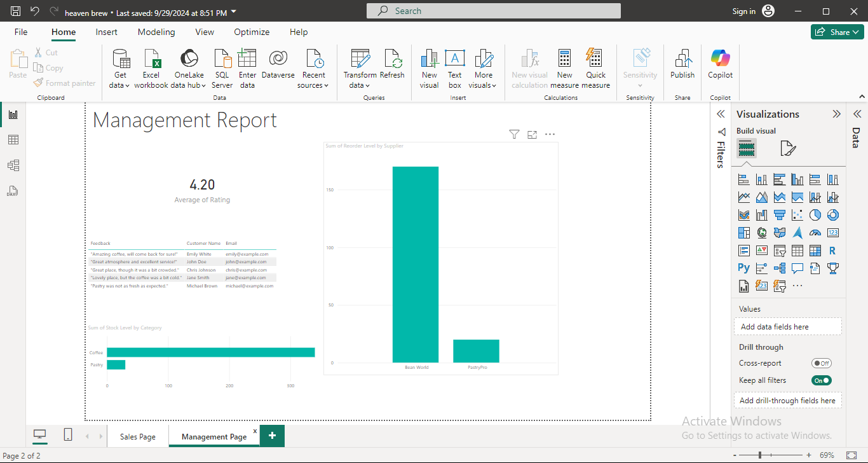The height and width of the screenshot is (463, 868).
Task: Switch to mobile layout view
Action: 67,434
